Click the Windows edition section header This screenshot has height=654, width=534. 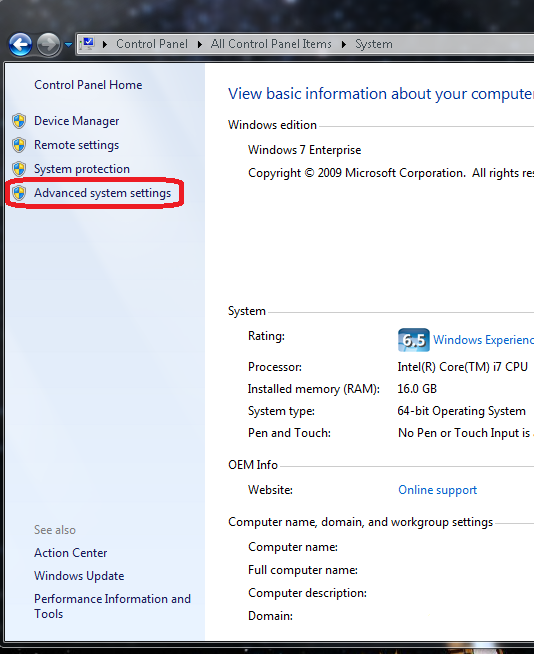(x=272, y=125)
